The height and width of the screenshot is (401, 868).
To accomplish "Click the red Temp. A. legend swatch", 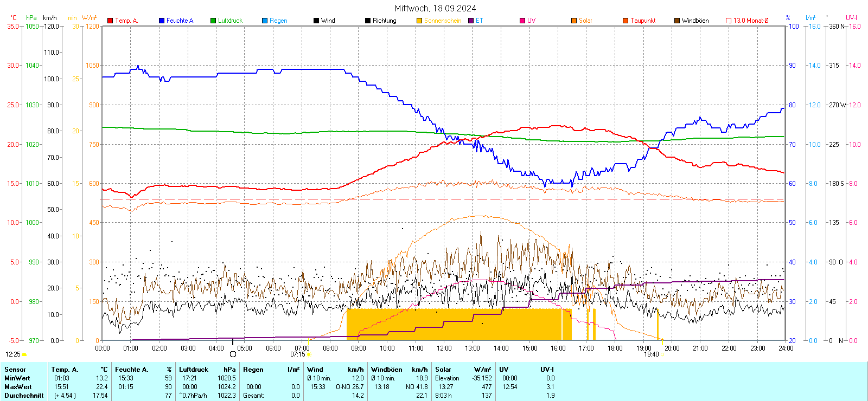I will click(x=110, y=21).
